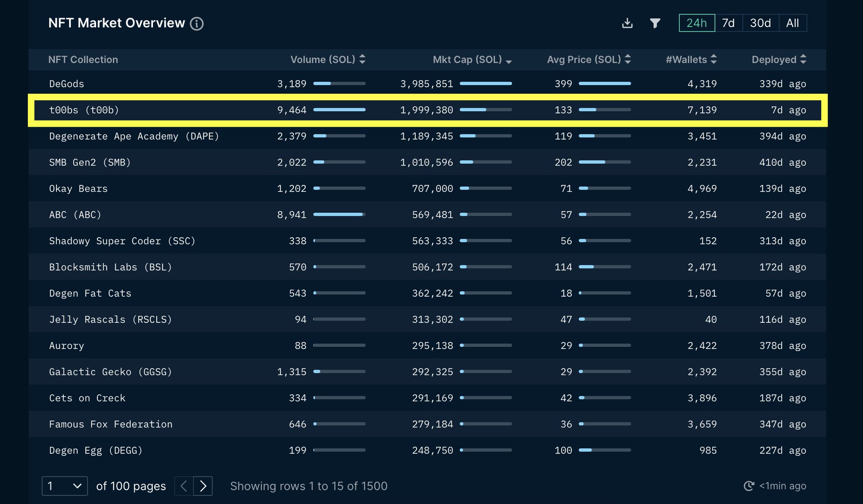Open the highlighted t00bs (t00b) collection
This screenshot has height=504, width=863.
pos(84,110)
